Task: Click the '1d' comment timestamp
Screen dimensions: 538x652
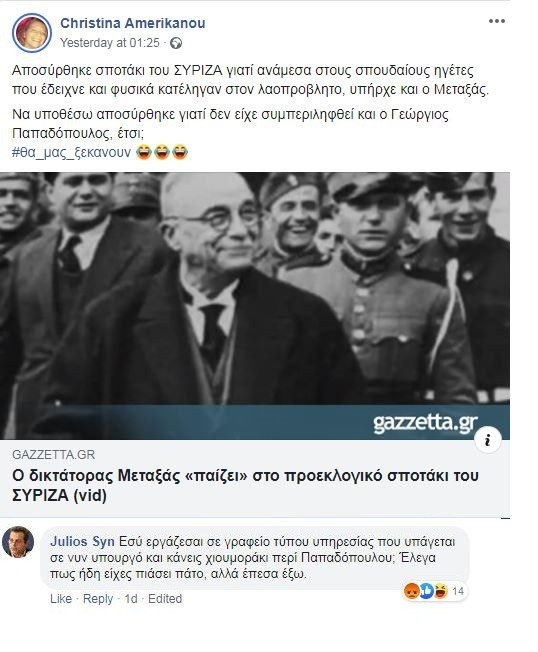Action: click(x=131, y=599)
